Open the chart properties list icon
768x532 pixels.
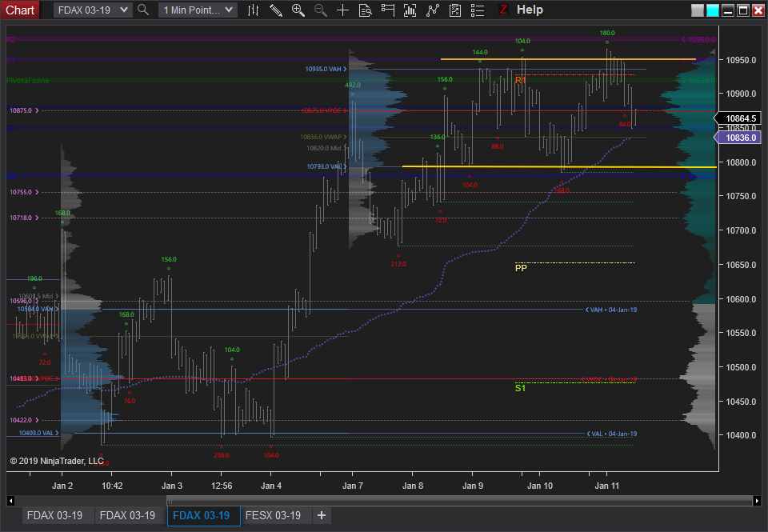pyautogui.click(x=478, y=10)
